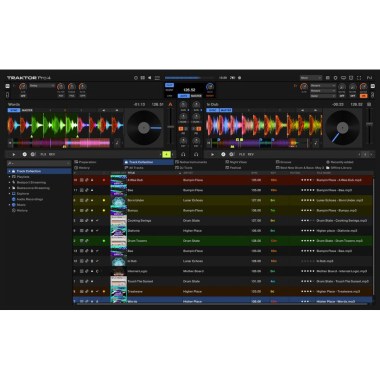Viewport: 380px width, 380px height.
Task: Toggle SYNC on Deck A
Action: point(14,110)
